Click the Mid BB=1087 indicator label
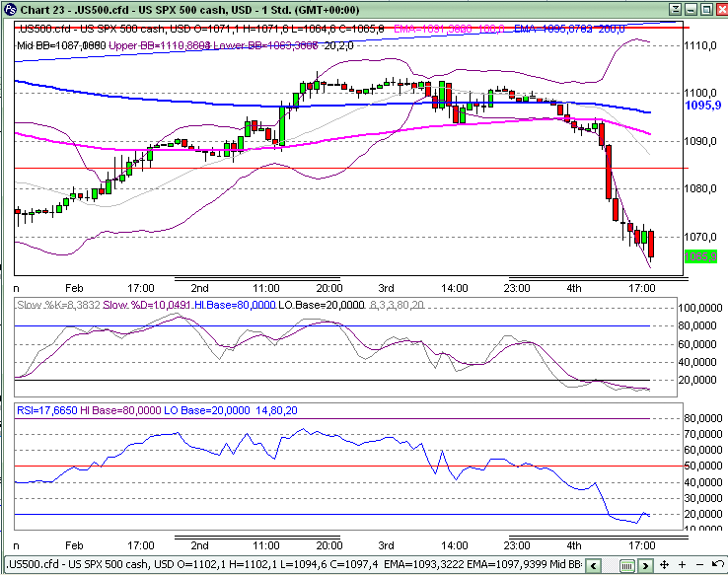The width and height of the screenshot is (728, 575). click(x=61, y=45)
